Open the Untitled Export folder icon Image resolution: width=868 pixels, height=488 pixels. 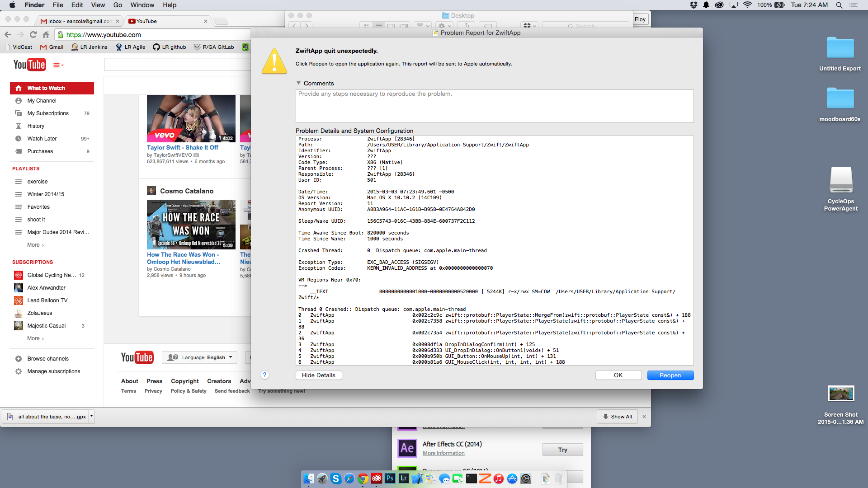pos(840,48)
